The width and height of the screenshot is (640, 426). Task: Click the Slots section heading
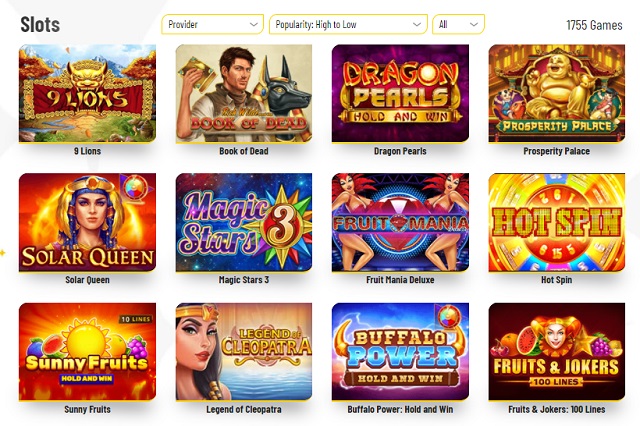click(40, 24)
